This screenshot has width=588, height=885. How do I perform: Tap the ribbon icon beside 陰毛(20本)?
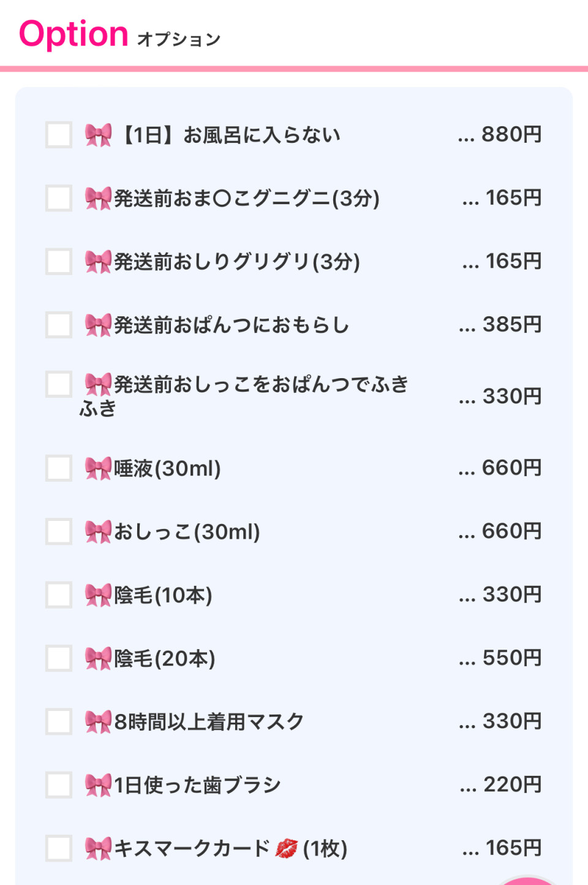point(98,658)
